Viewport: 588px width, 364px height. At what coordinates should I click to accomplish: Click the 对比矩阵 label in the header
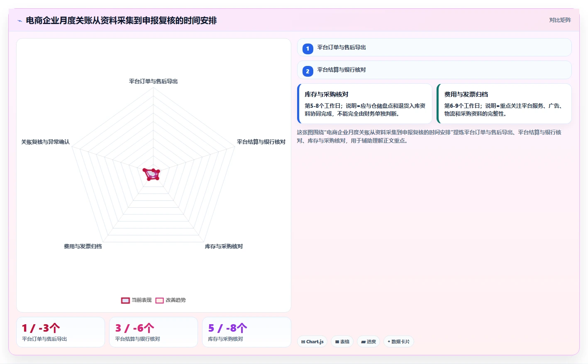[560, 20]
